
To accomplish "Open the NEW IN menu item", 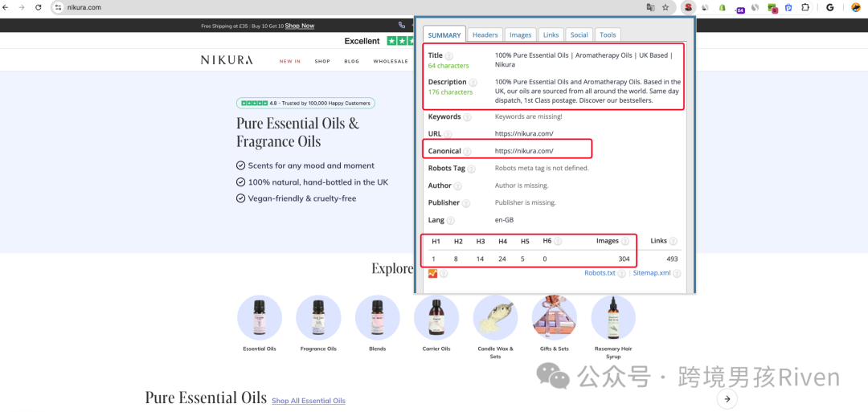I will click(x=290, y=61).
